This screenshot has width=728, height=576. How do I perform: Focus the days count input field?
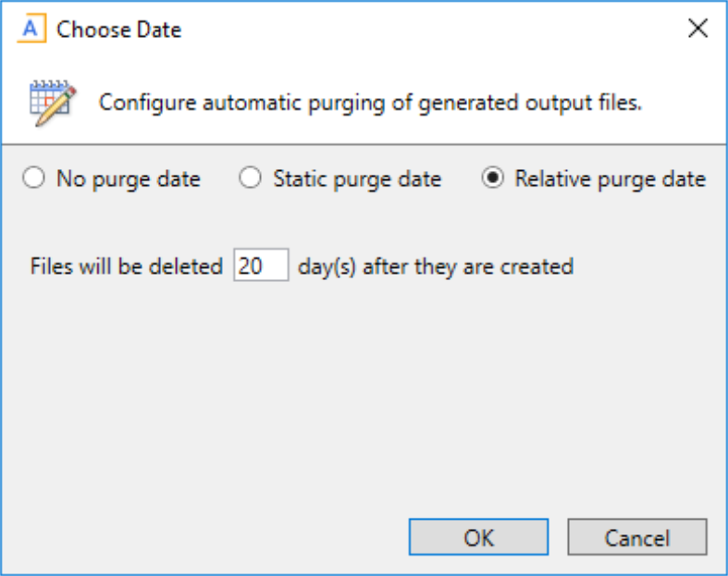[261, 267]
